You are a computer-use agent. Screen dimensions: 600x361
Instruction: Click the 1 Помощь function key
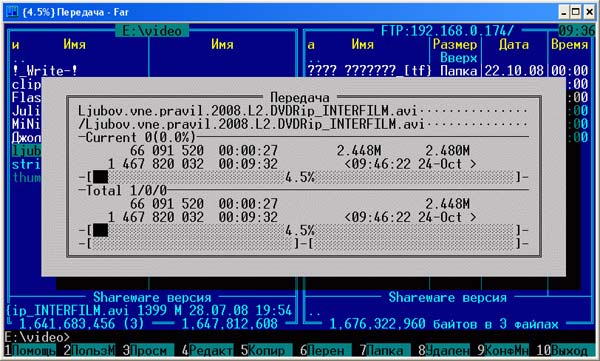coord(29,350)
